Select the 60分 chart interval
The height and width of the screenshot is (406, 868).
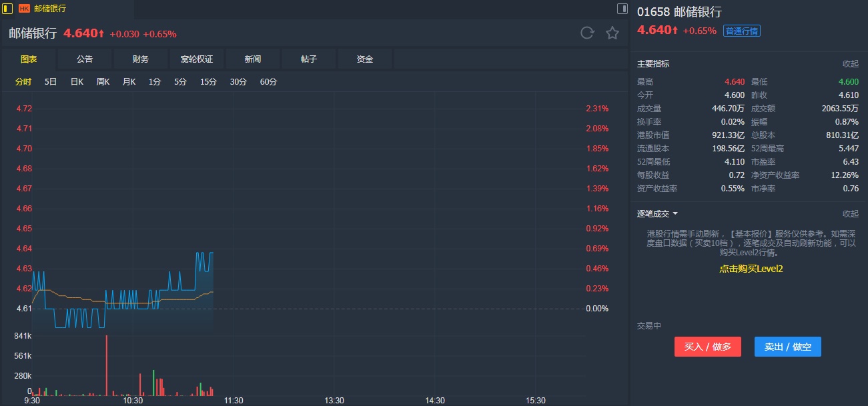pos(268,82)
